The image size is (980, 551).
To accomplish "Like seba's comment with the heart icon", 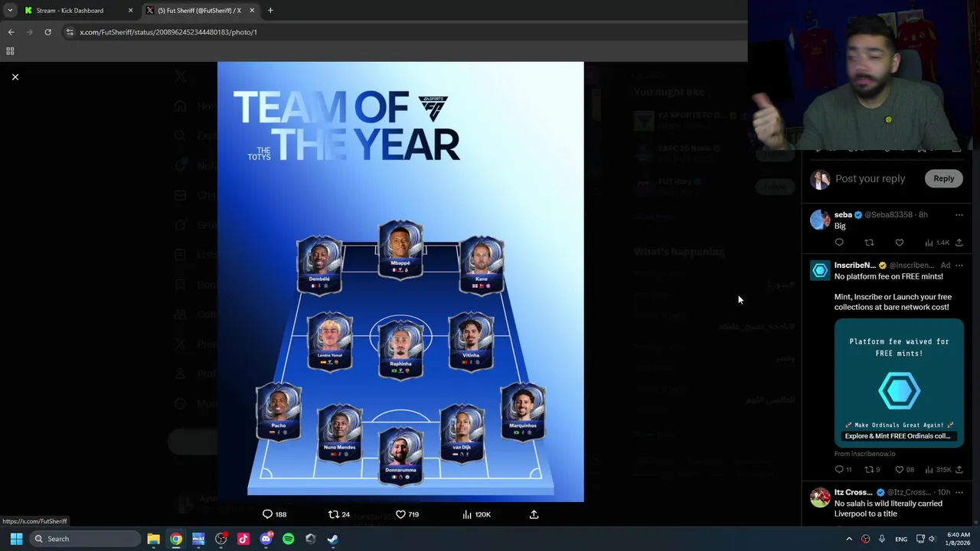I will [899, 243].
